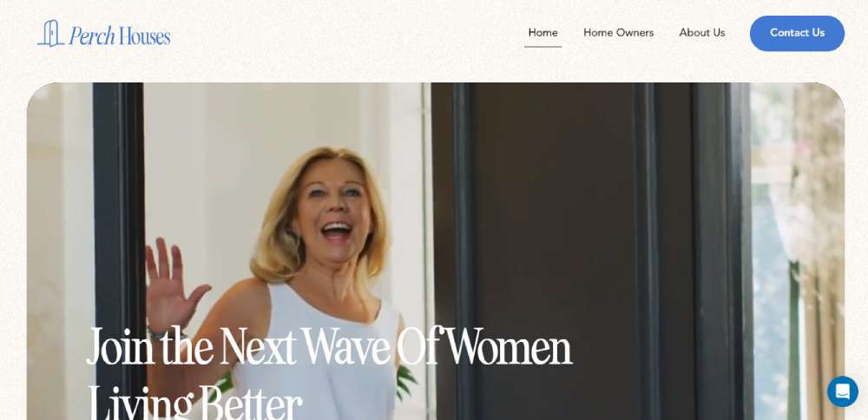
Task: Click the underline beneath the Home tab
Action: (x=543, y=47)
